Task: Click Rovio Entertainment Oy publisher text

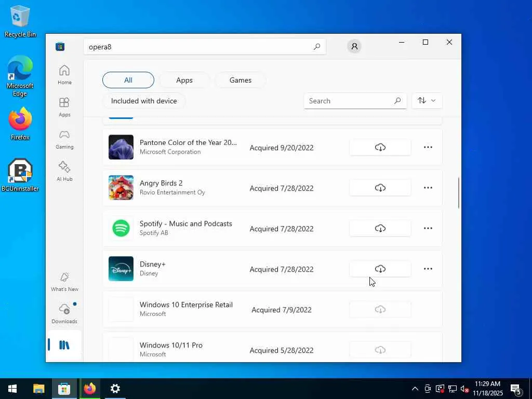Action: (172, 192)
